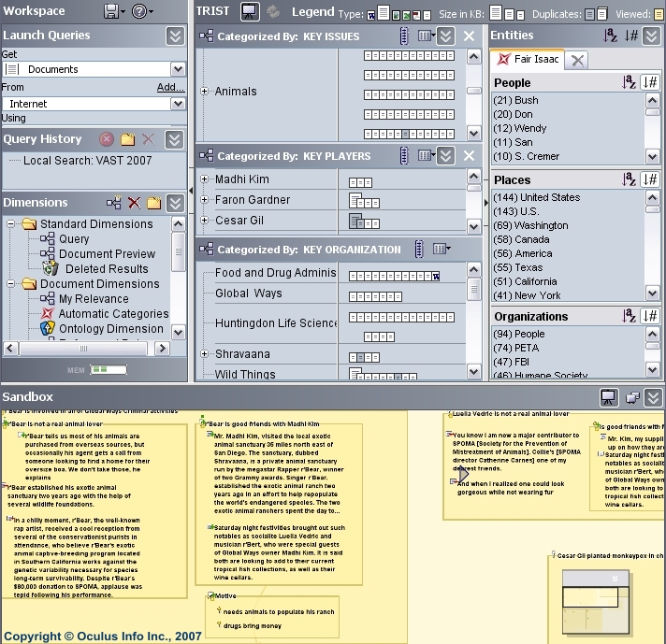Sort Places entities by count

pyautogui.click(x=651, y=179)
